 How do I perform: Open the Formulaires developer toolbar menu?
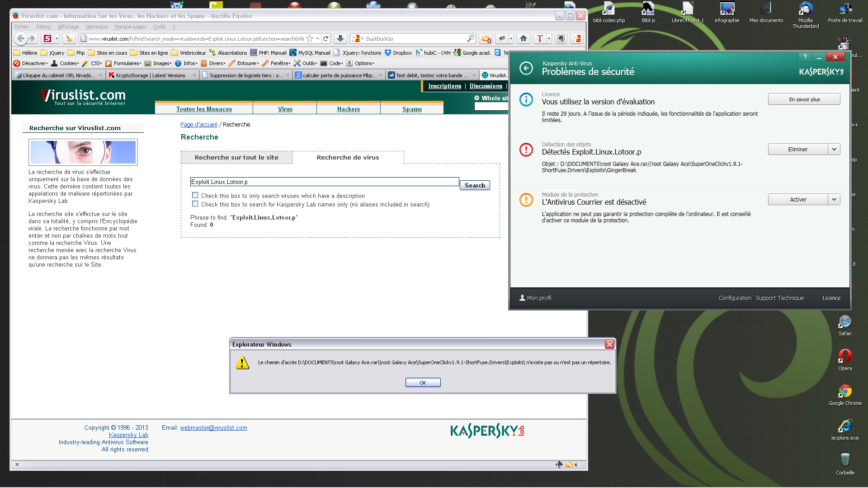click(123, 63)
